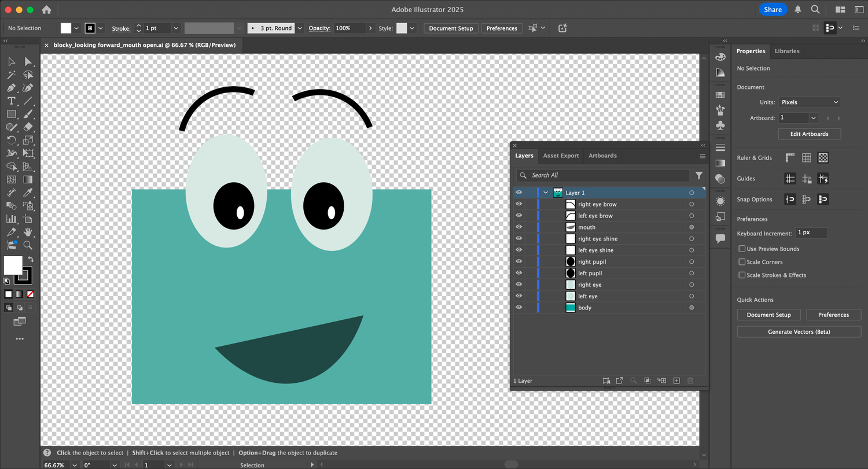Switch to the Artboards tab
This screenshot has width=868, height=469.
point(602,156)
